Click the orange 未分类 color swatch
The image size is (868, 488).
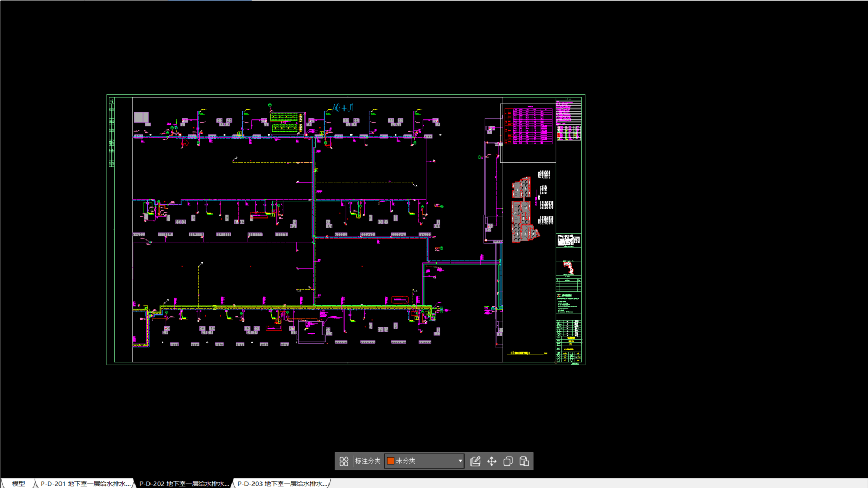(391, 461)
